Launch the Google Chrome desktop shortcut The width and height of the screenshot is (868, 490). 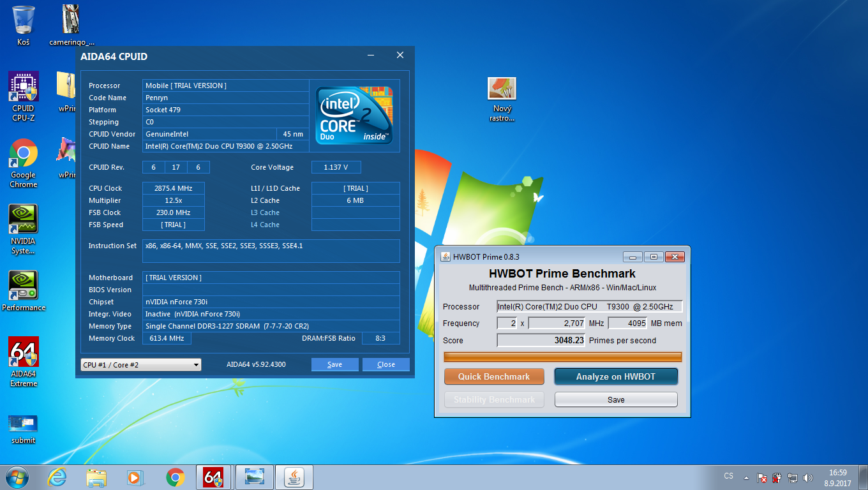coord(24,163)
